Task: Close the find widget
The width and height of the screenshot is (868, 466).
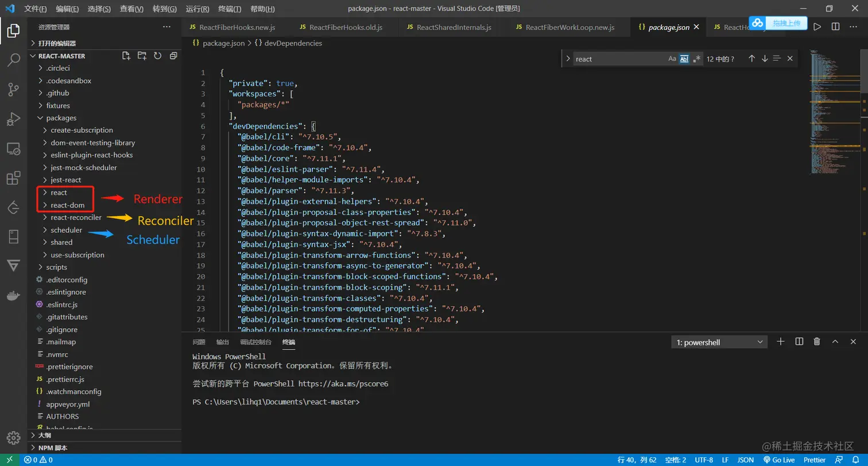Action: (x=790, y=59)
